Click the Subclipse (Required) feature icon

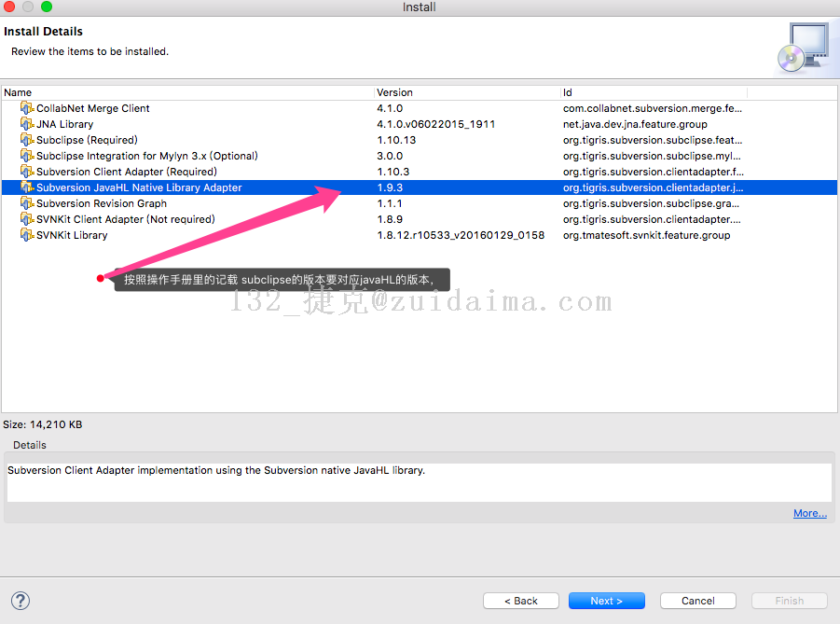pyautogui.click(x=27, y=140)
